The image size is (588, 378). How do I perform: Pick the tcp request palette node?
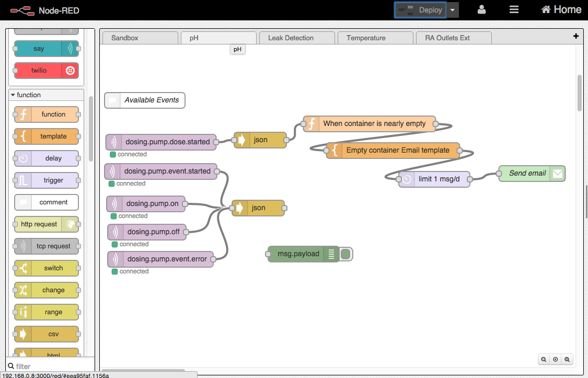click(x=47, y=246)
